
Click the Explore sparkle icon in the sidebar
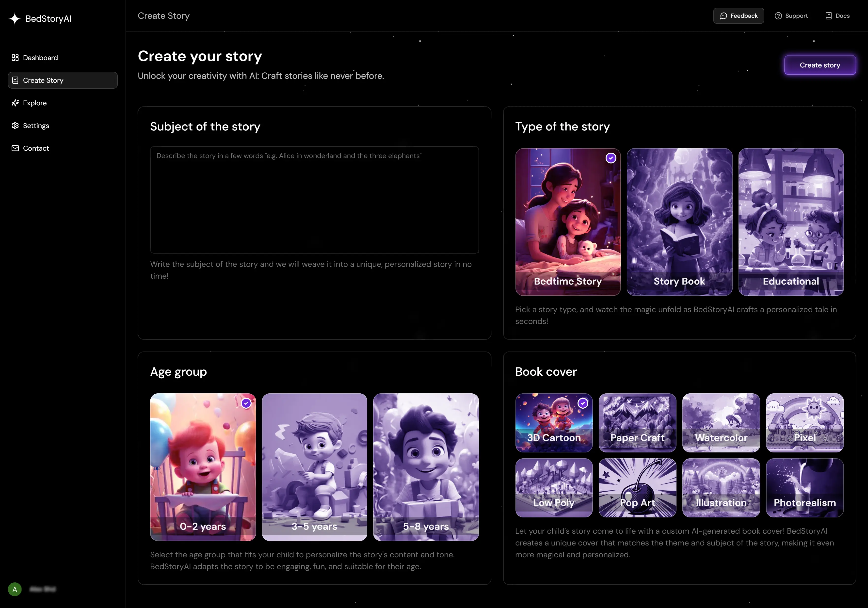point(15,103)
